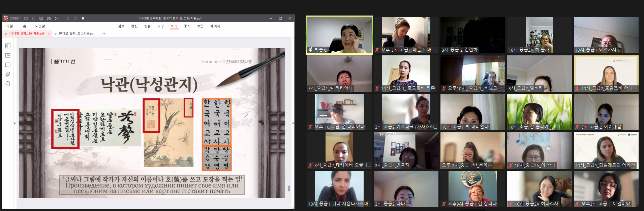The width and height of the screenshot is (644, 211).
Task: Open the quick access toolbar dropdown arrow
Action: click(83, 19)
